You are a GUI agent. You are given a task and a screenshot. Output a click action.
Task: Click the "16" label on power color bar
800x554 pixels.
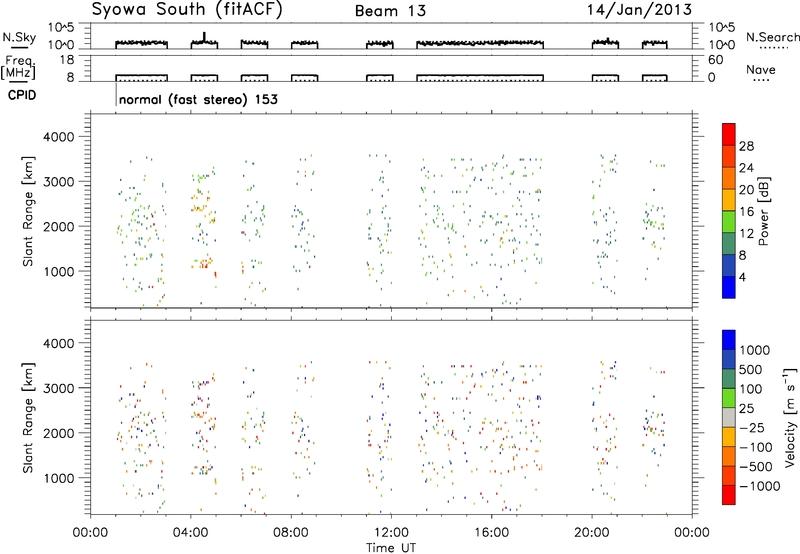tap(746, 212)
